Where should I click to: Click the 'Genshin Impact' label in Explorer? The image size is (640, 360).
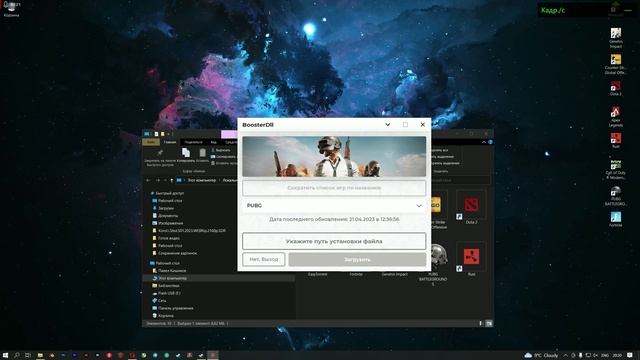pyautogui.click(x=394, y=274)
